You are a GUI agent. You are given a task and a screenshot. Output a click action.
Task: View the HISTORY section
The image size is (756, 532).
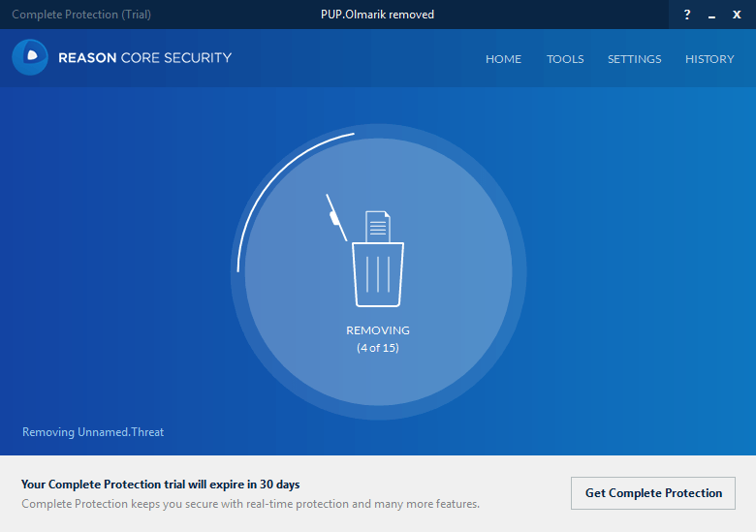(x=709, y=59)
